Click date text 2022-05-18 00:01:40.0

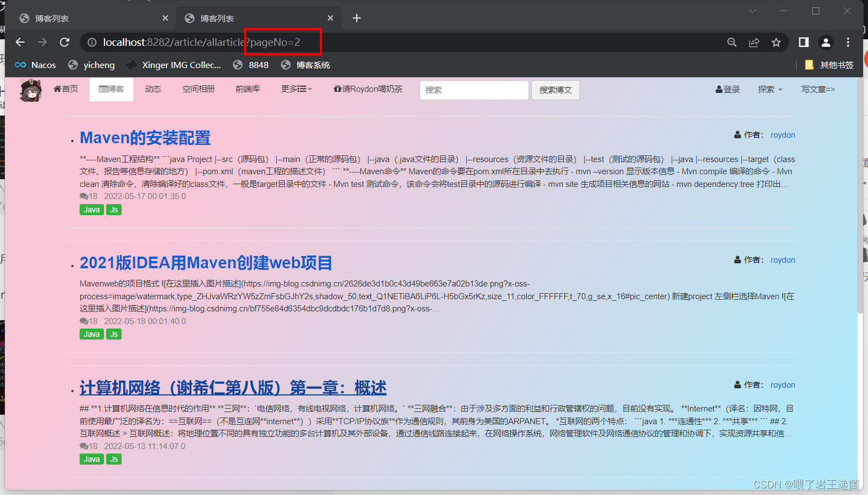coord(145,321)
